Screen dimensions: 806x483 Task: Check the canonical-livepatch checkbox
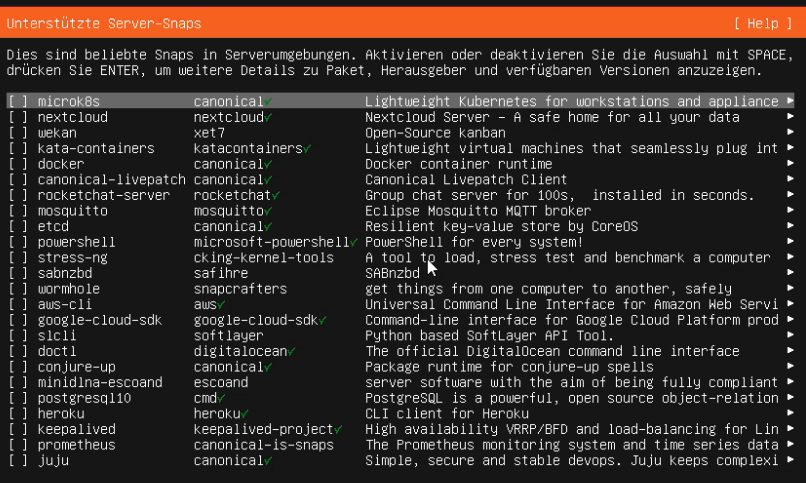coord(18,179)
